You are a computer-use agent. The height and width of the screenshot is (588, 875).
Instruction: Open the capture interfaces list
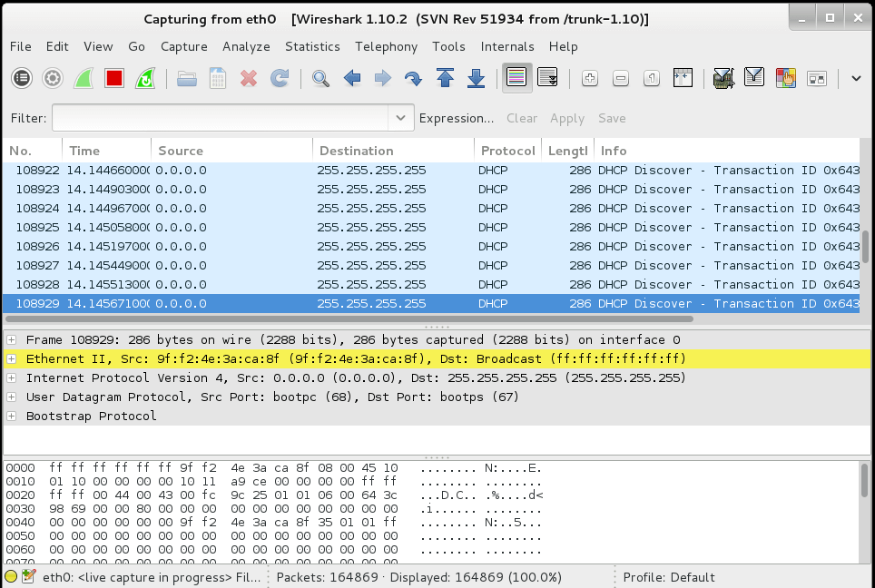(20, 78)
